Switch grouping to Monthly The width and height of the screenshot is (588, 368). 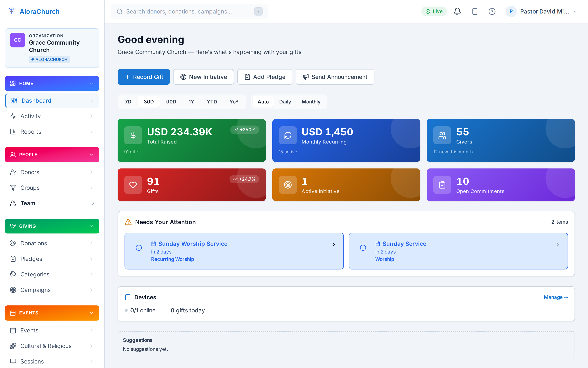(x=311, y=102)
